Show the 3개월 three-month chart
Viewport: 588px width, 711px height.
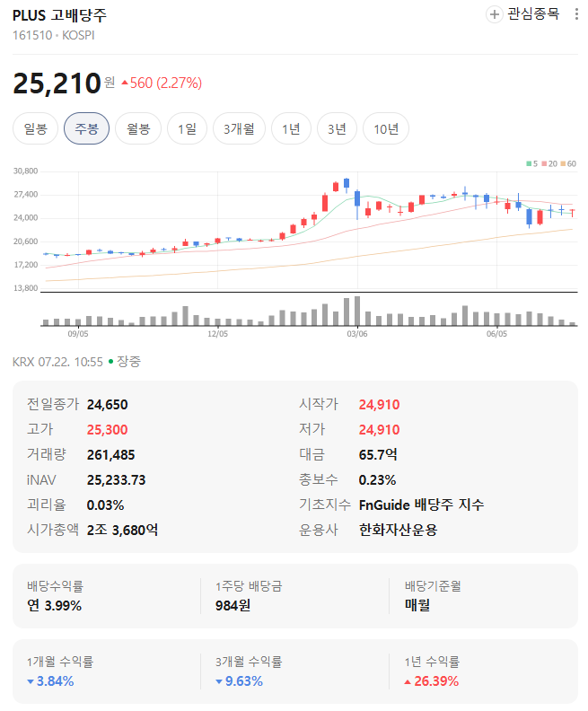coord(239,128)
